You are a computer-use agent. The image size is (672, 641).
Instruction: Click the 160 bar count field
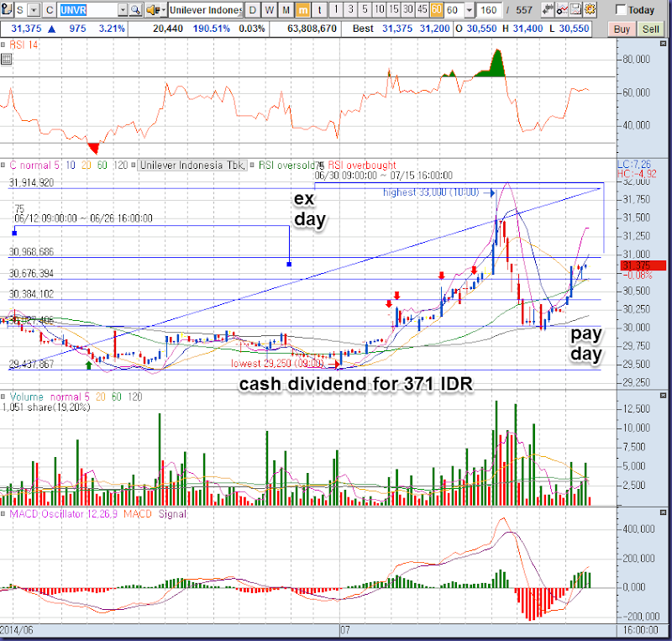(489, 10)
